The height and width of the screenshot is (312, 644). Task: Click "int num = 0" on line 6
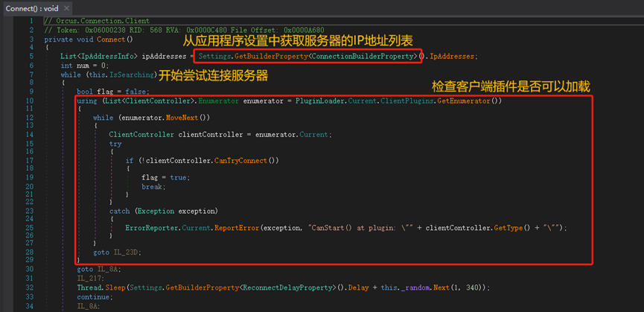click(x=83, y=66)
